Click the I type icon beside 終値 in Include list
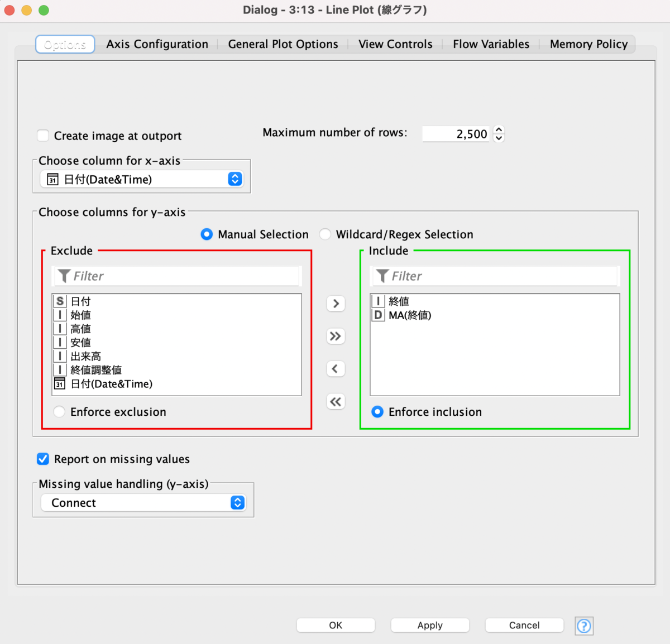Screen dimensions: 670x644 (x=378, y=301)
